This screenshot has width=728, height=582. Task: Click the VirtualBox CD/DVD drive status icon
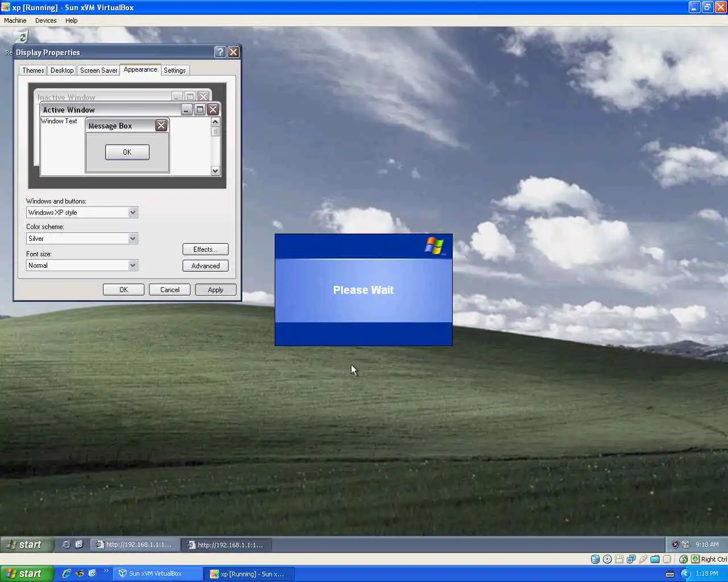tap(607, 559)
